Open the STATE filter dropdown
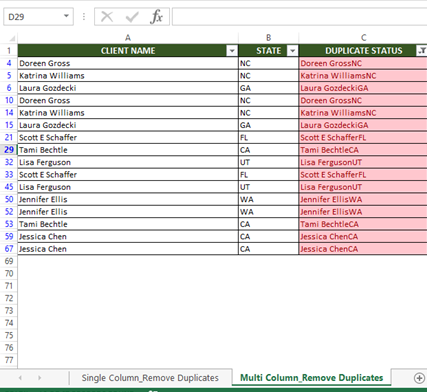This screenshot has width=427, height=392. 292,51
